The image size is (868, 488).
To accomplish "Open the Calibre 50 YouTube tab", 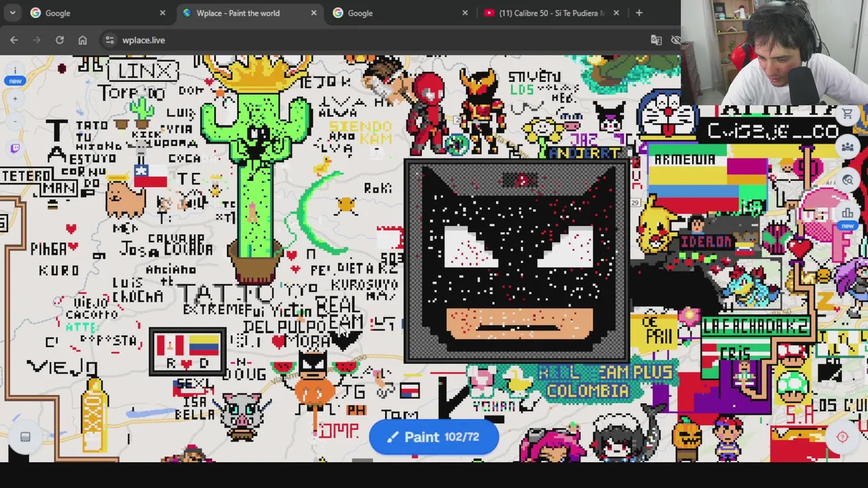I will click(551, 13).
